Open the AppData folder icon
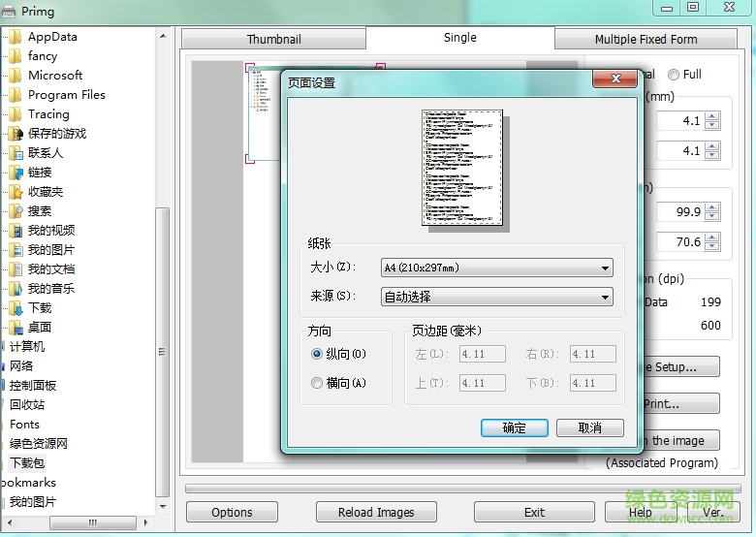 16,37
